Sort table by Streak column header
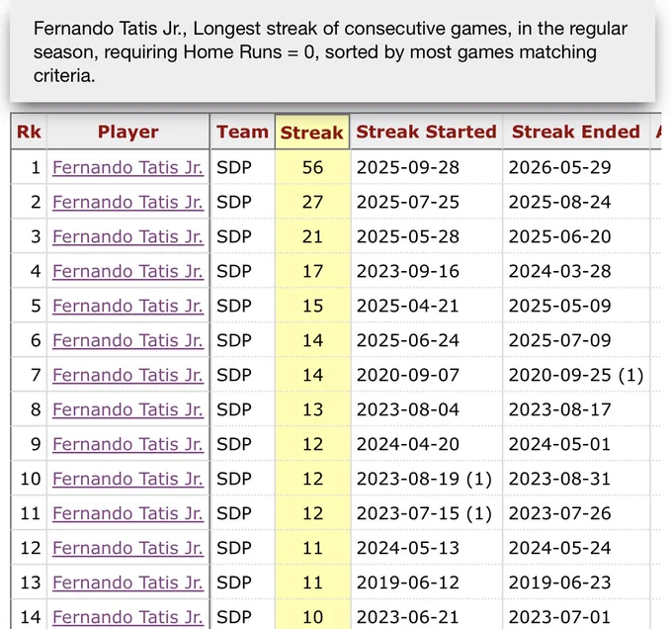The height and width of the screenshot is (629, 672). coord(312,133)
